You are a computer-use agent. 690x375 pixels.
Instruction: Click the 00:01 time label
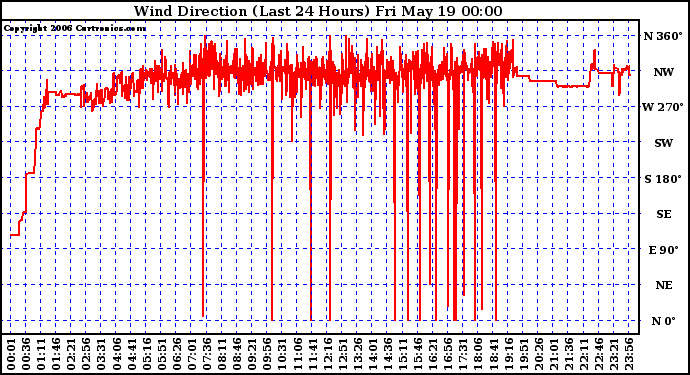[11, 354]
